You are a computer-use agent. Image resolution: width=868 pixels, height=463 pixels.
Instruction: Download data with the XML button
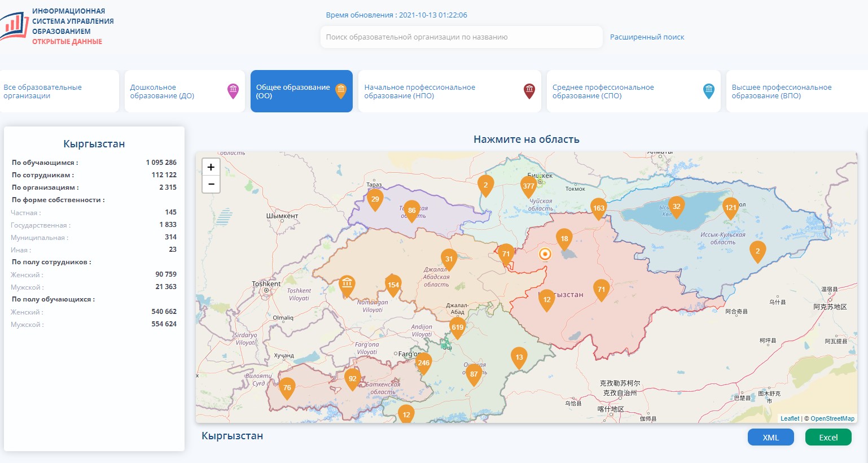click(x=770, y=438)
